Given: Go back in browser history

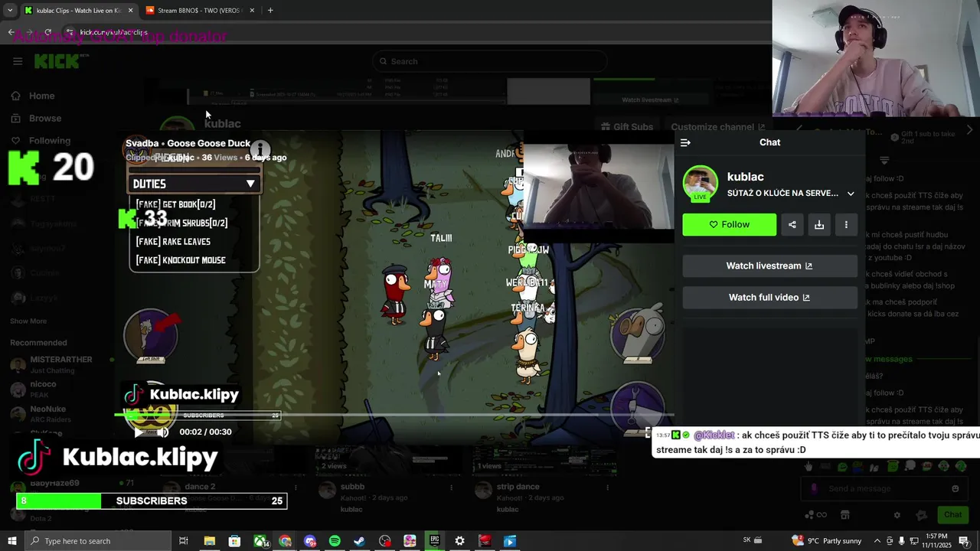Looking at the screenshot, I should [x=11, y=32].
